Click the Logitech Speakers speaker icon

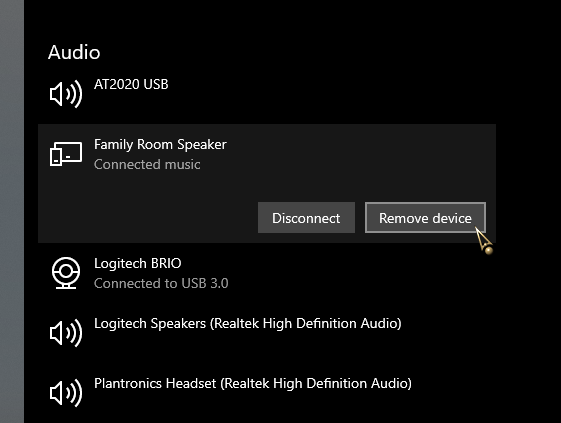(66, 333)
